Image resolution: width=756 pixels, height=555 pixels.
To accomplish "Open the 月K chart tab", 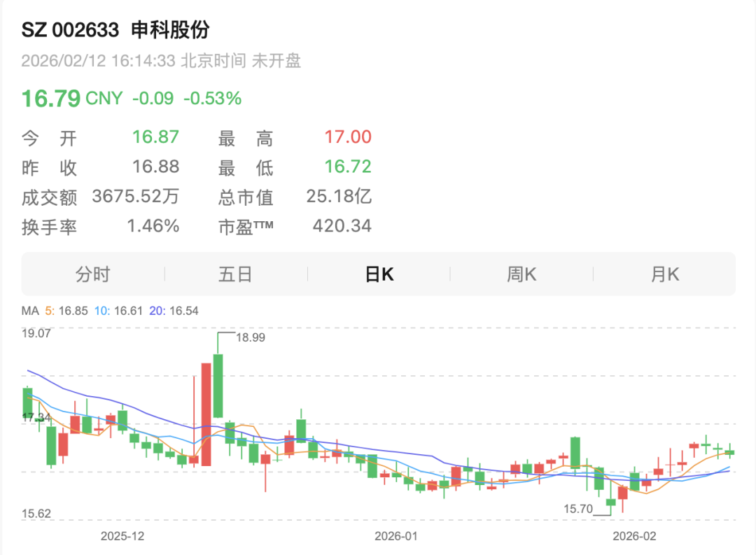I will click(x=665, y=274).
